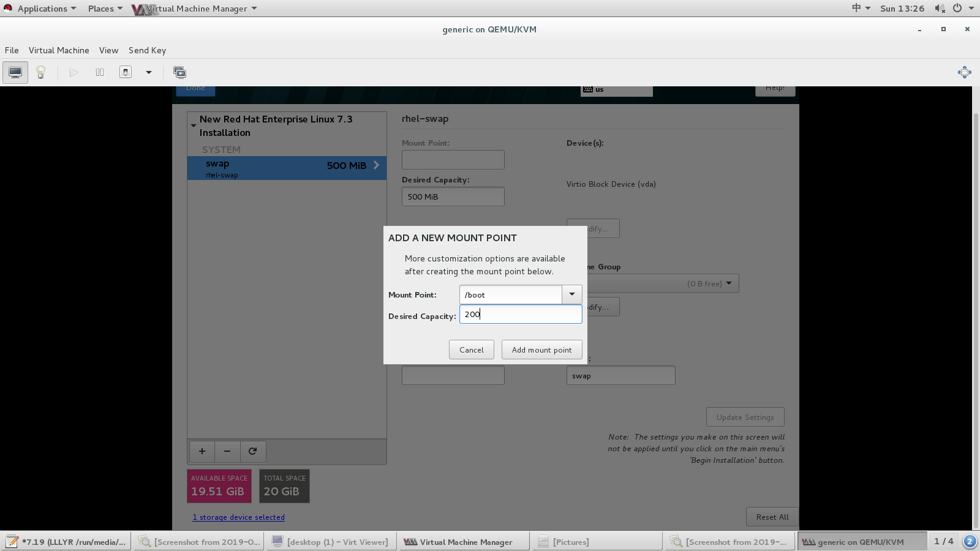This screenshot has height=551, width=980.
Task: Show virtual hardware details lightbulb
Action: (41, 72)
